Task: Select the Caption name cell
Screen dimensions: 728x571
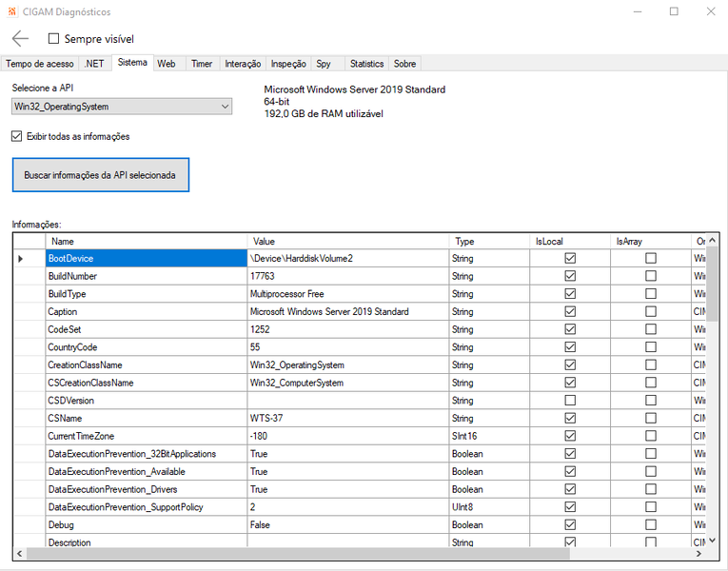Action: pyautogui.click(x=147, y=311)
